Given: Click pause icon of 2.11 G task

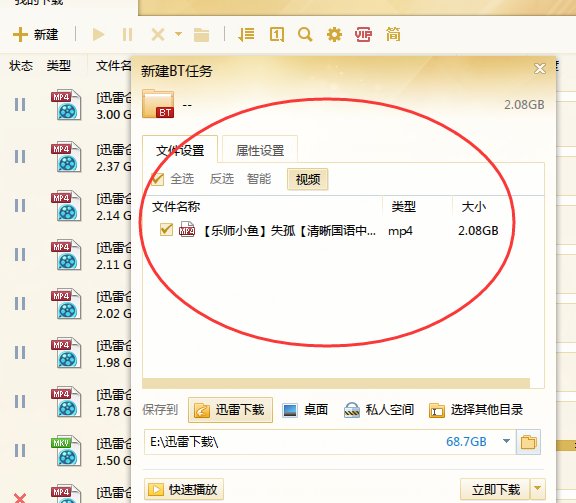Looking at the screenshot, I should [20, 254].
